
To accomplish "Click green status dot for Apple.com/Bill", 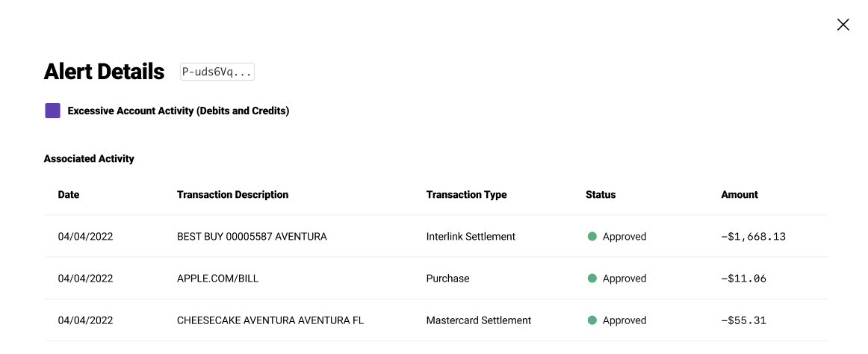I will click(592, 279).
